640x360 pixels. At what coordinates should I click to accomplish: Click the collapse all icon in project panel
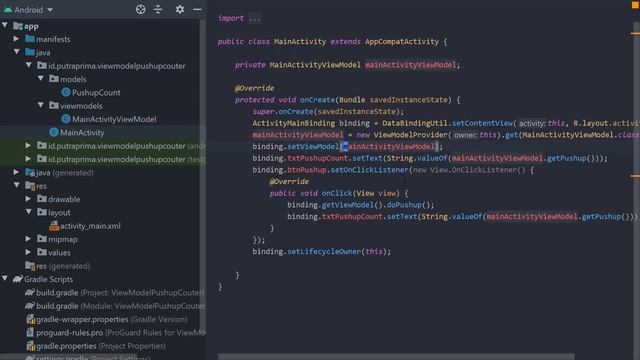[x=158, y=9]
